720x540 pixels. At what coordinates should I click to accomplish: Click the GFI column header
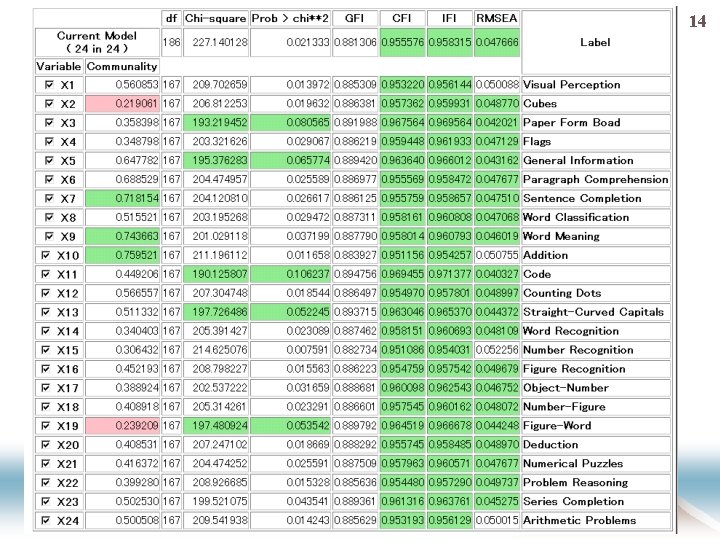pyautogui.click(x=355, y=18)
